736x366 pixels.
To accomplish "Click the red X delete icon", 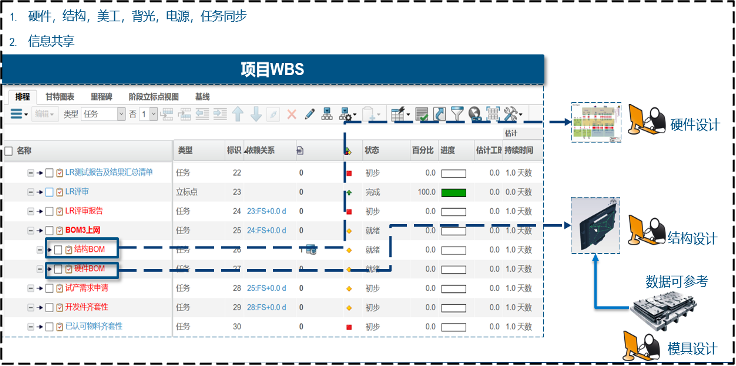I will click(291, 114).
